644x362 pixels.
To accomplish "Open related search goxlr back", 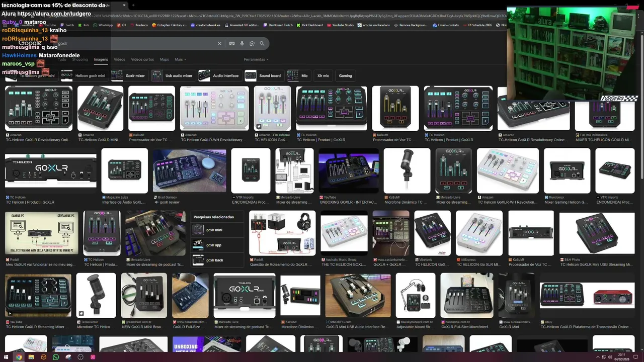I will [x=217, y=260].
